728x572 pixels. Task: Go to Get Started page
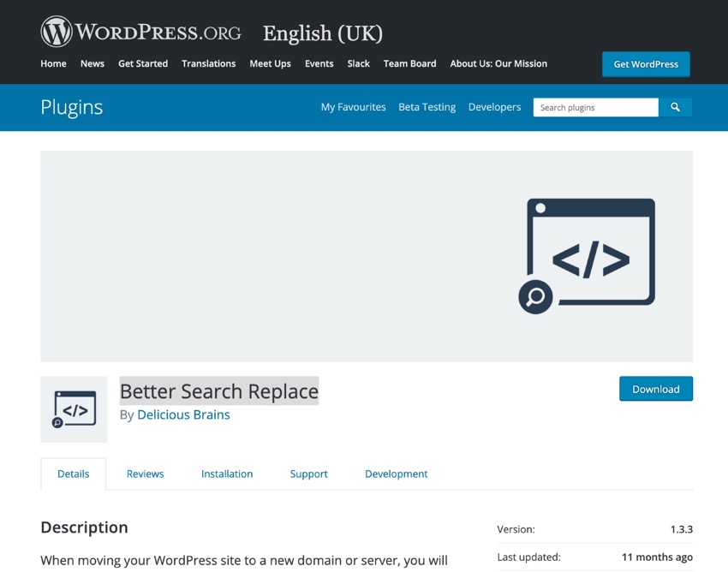tap(143, 63)
